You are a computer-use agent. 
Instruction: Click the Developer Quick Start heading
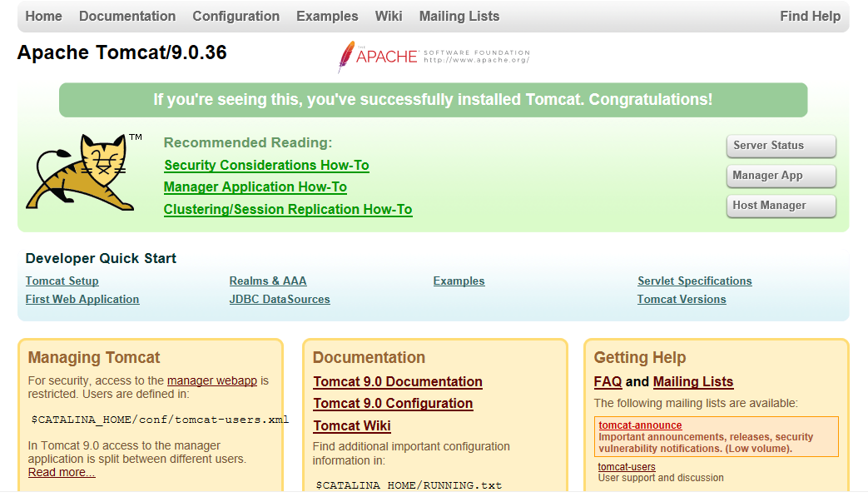pos(101,258)
